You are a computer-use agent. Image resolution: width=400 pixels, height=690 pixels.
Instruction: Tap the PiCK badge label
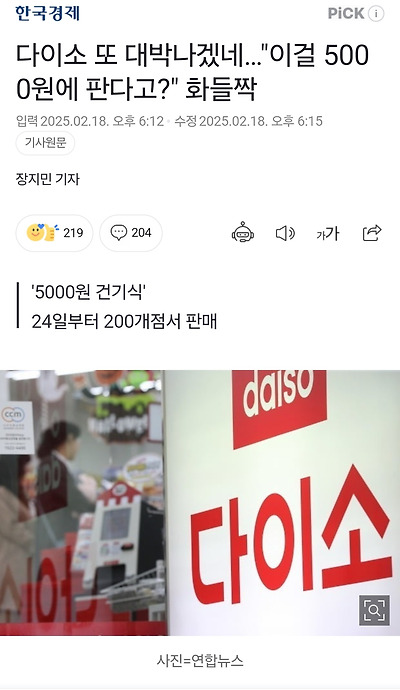(x=346, y=13)
